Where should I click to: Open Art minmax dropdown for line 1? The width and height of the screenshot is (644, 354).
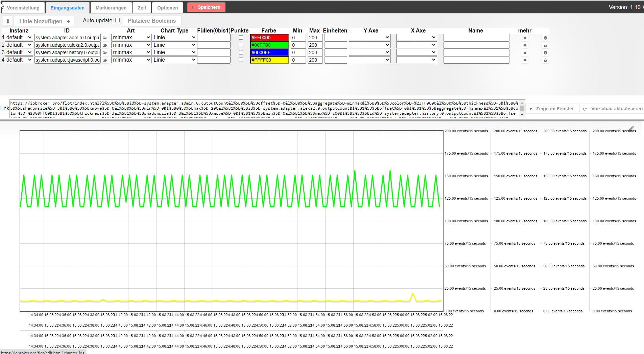[x=131, y=38]
